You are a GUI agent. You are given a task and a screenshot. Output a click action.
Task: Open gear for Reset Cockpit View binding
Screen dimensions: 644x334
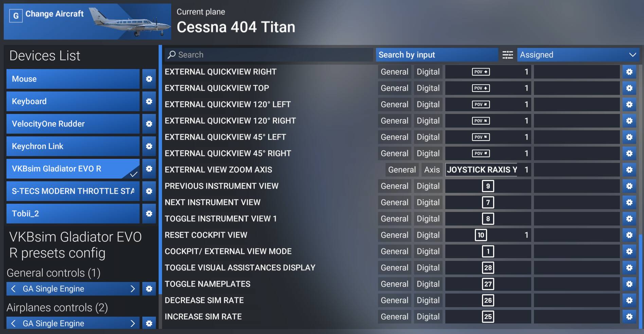629,235
